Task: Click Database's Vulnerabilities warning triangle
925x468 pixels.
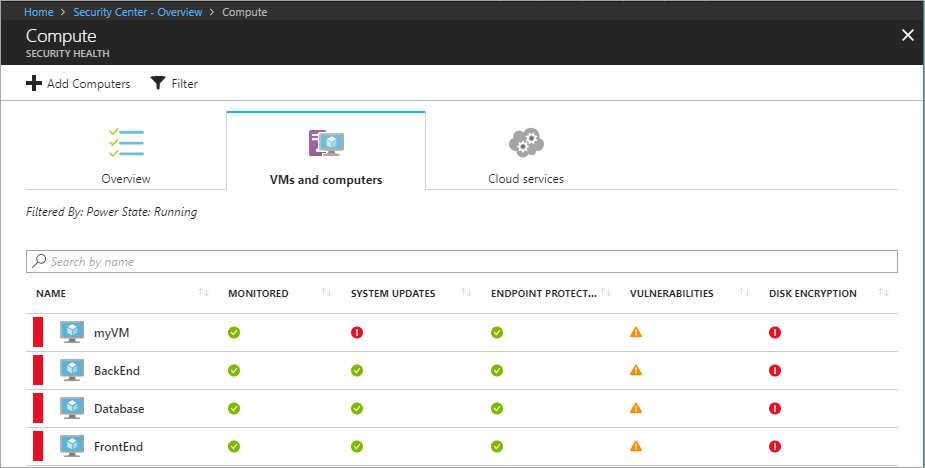Action: click(x=636, y=408)
